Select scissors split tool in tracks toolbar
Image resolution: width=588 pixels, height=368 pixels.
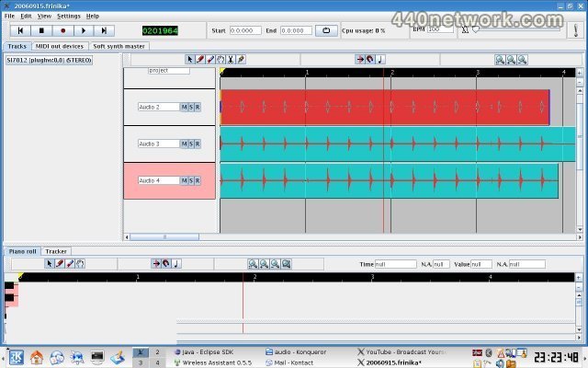[231, 59]
